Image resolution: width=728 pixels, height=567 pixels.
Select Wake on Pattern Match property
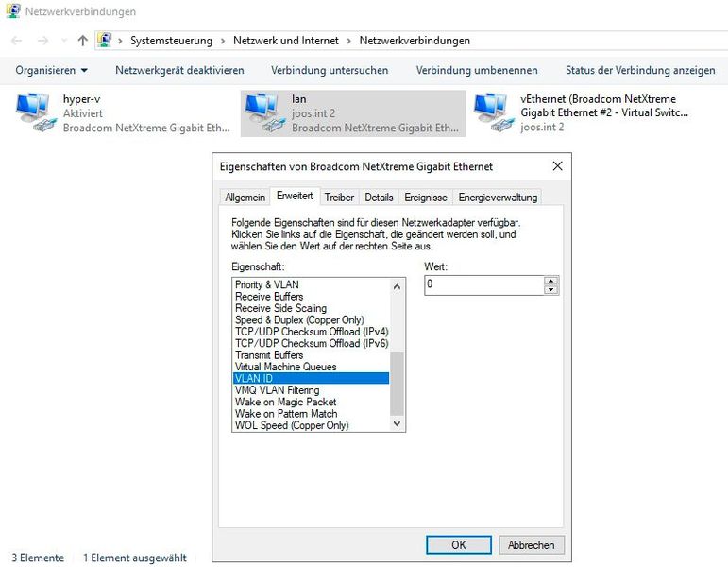click(x=311, y=414)
